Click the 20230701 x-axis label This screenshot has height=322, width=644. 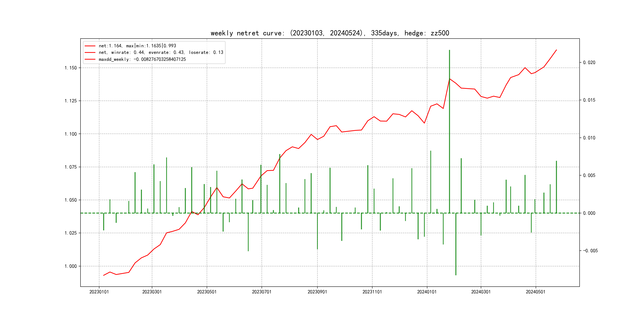[x=262, y=292]
